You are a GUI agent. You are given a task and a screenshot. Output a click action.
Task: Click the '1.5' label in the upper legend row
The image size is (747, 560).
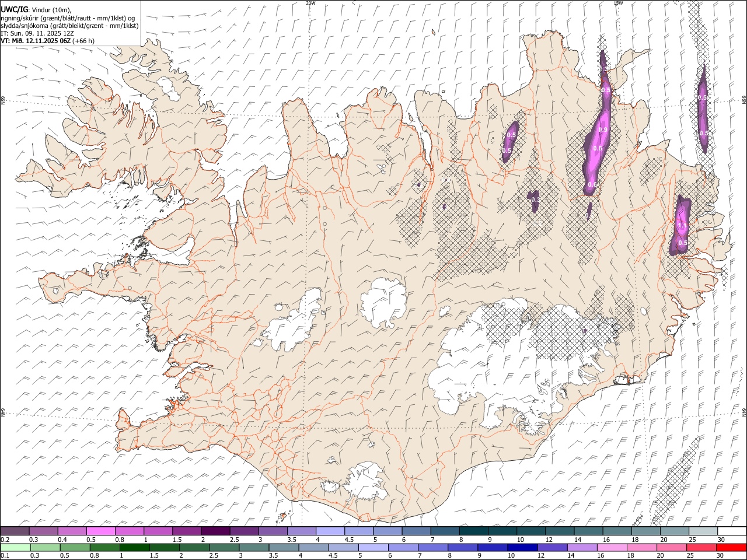click(x=177, y=540)
